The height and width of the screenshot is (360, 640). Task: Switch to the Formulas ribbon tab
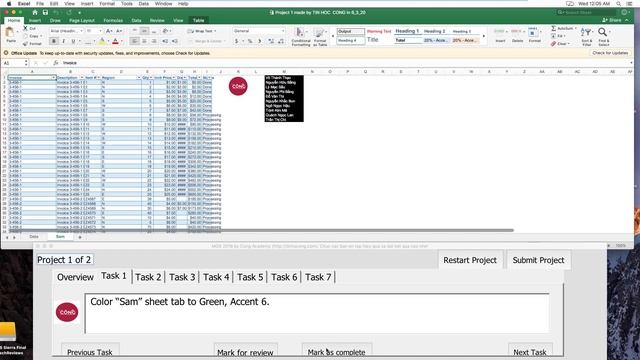click(x=113, y=20)
